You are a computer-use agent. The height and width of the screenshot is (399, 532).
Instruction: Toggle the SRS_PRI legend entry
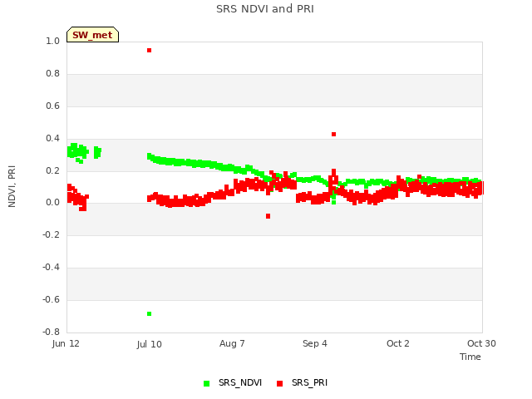(x=303, y=383)
